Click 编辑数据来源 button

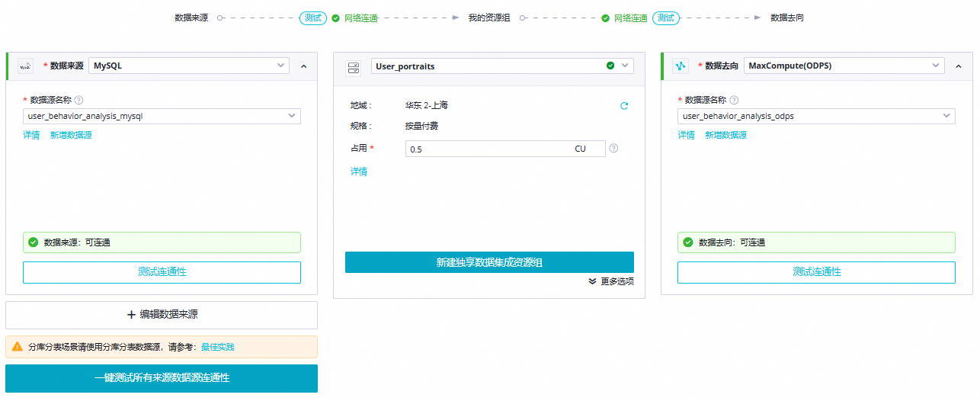162,315
